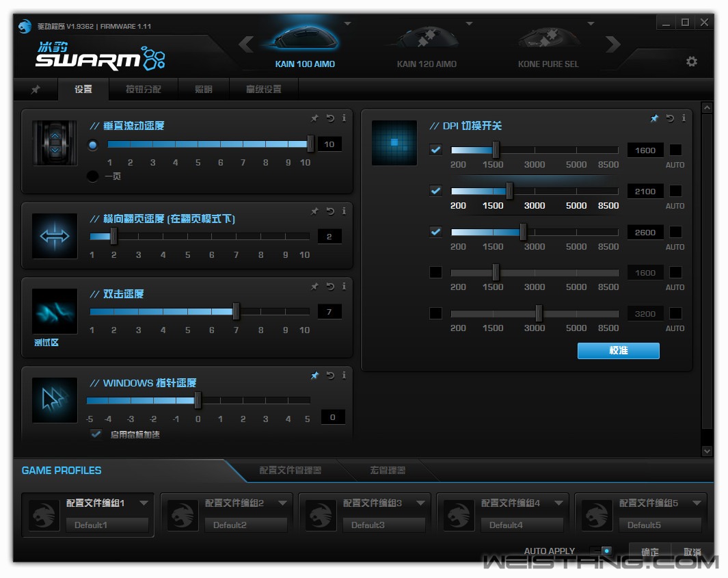728x578 pixels.
Task: Click the 2600 DPI slider handle
Action: point(523,231)
